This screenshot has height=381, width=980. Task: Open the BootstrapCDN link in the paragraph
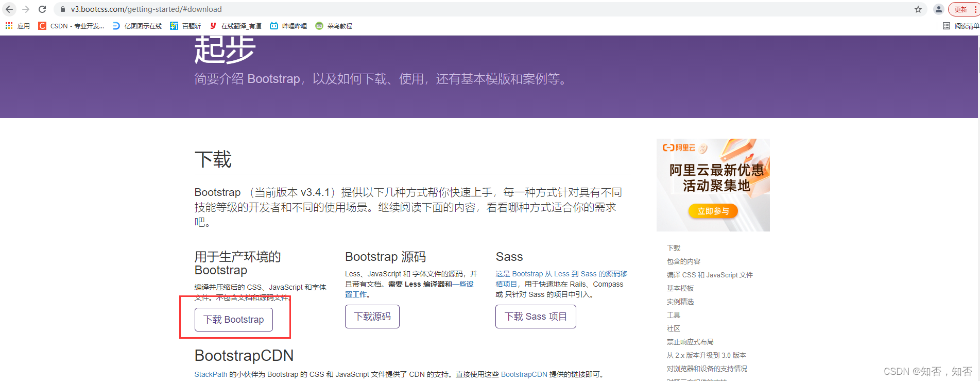click(524, 374)
